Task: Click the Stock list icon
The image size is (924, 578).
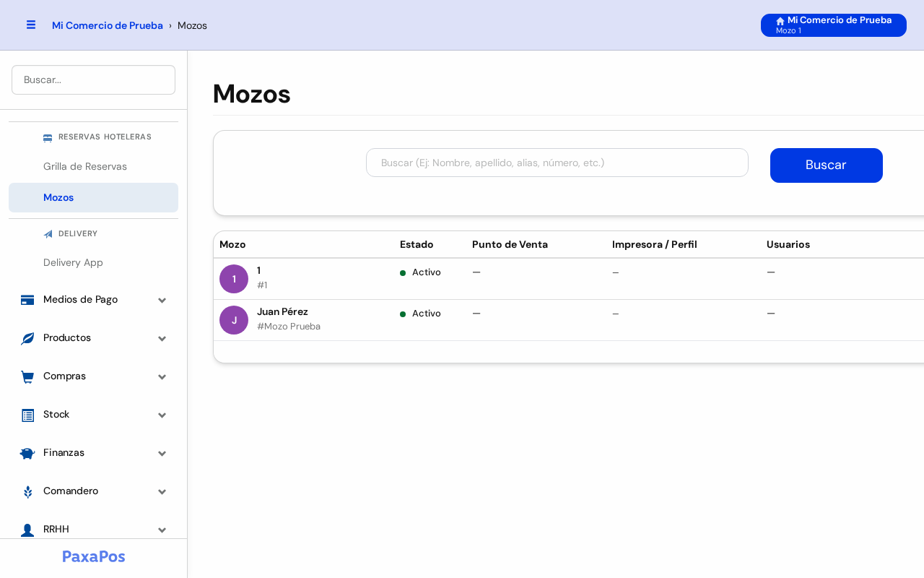Action: pos(27,415)
